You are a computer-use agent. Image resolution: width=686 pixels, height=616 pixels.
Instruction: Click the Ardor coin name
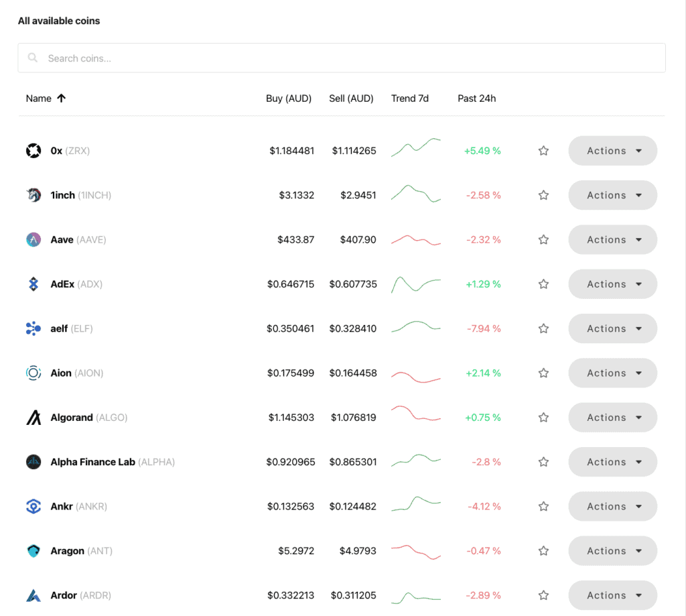(64, 595)
